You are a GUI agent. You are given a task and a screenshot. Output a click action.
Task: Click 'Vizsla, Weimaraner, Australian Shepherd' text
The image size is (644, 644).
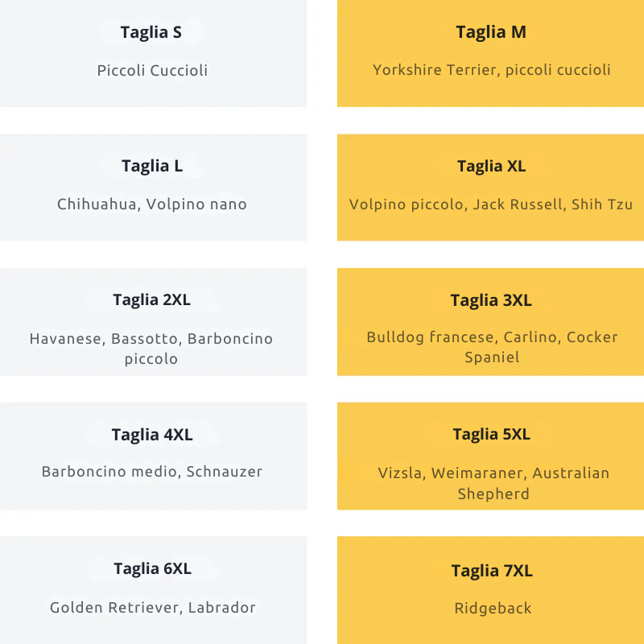pos(493,483)
